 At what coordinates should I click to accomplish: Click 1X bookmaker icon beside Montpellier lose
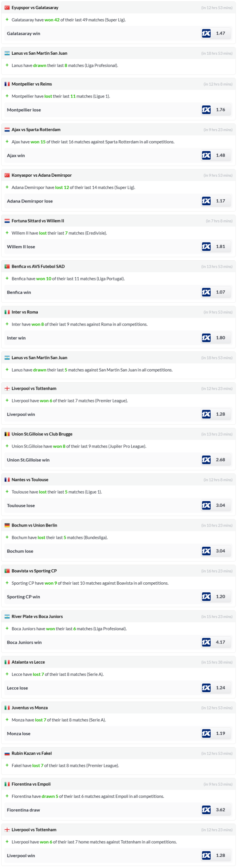[206, 110]
